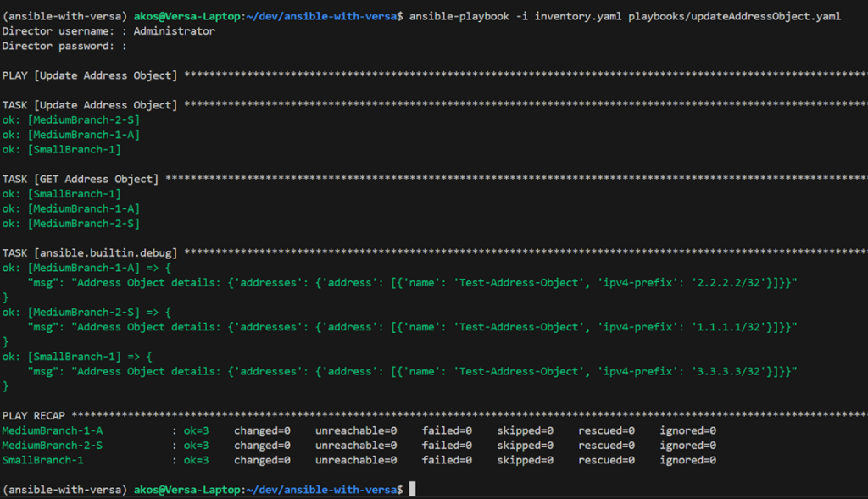Click the 'ok: [SmallBranch-1] => {' debug line
Viewport: 868px width, 499px height.
coord(77,357)
